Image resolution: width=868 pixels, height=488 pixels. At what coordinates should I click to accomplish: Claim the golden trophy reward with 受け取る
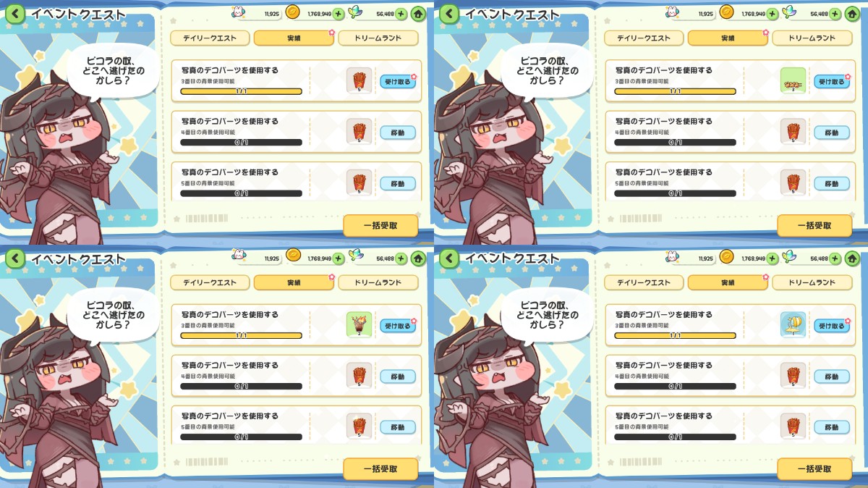pyautogui.click(x=832, y=326)
